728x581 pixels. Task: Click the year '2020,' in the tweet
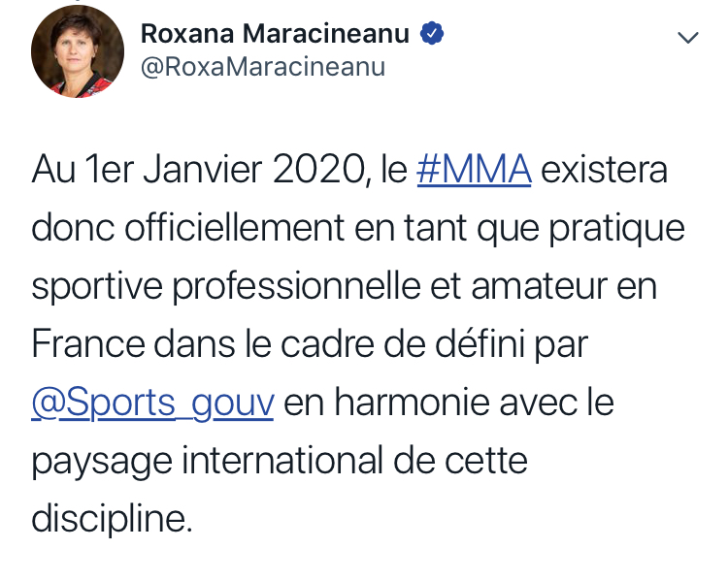point(322,171)
